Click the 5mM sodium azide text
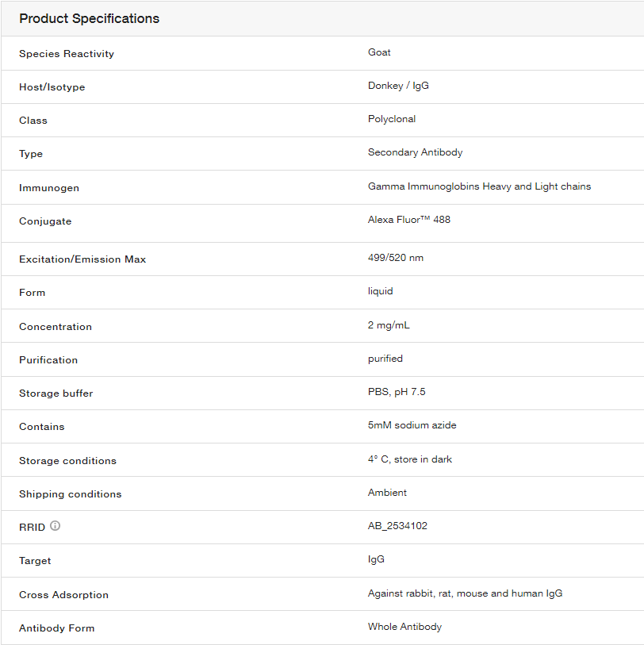Viewport: 644px width, 645px height. point(412,425)
